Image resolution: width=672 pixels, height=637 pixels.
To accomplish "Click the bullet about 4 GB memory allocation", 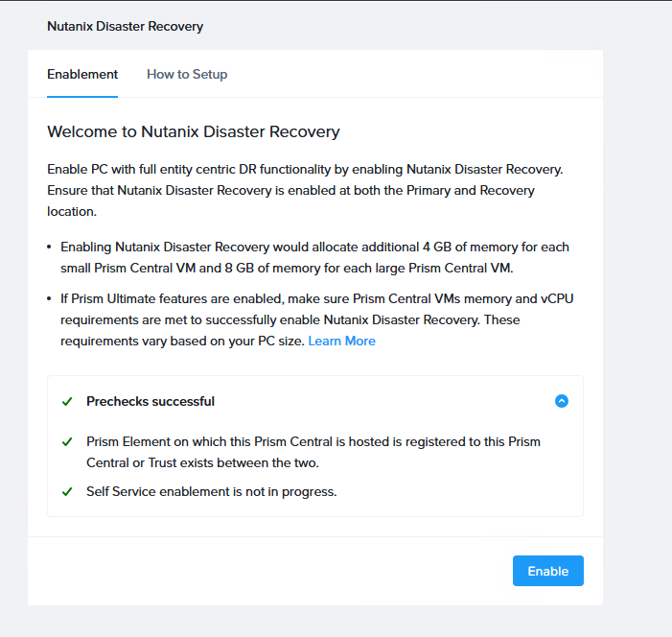I will 314,256.
